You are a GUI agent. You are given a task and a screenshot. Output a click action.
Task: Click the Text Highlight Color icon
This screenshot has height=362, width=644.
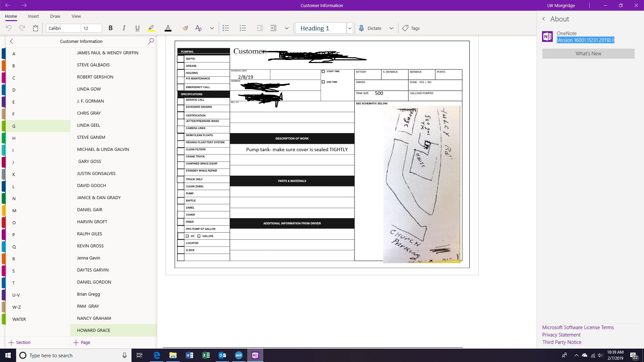tap(151, 28)
